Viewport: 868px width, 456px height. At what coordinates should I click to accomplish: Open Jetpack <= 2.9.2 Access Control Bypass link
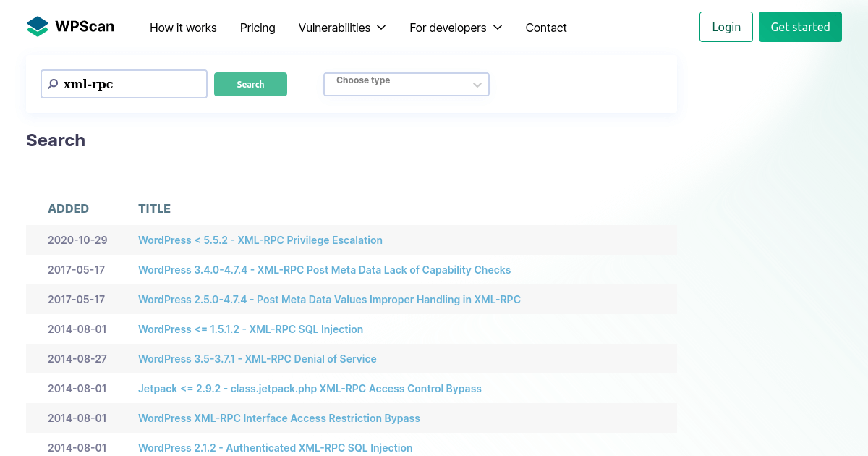(310, 389)
